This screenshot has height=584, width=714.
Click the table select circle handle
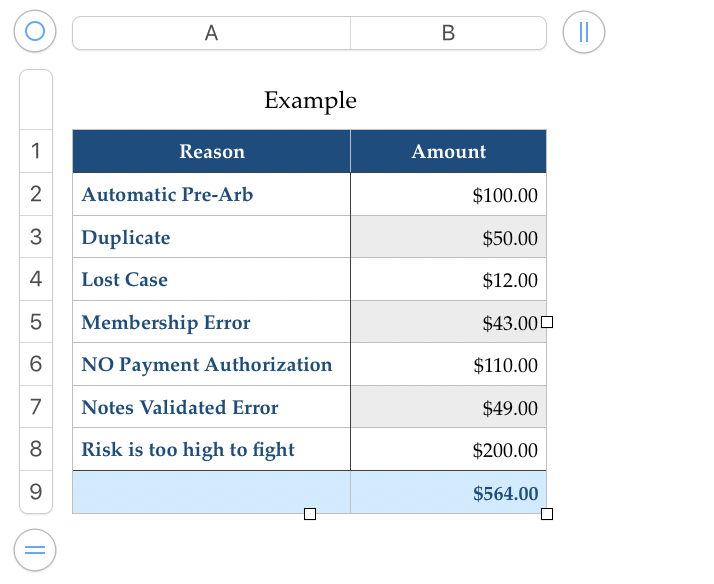point(35,31)
